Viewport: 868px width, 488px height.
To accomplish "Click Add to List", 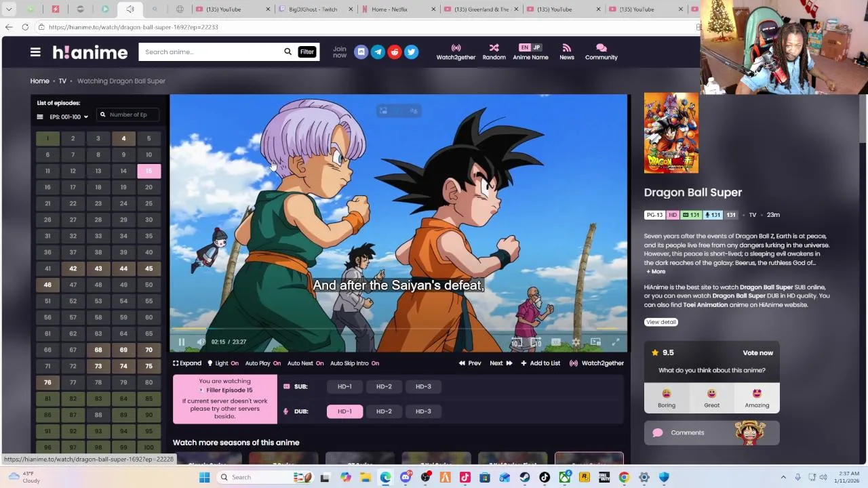I will click(540, 363).
